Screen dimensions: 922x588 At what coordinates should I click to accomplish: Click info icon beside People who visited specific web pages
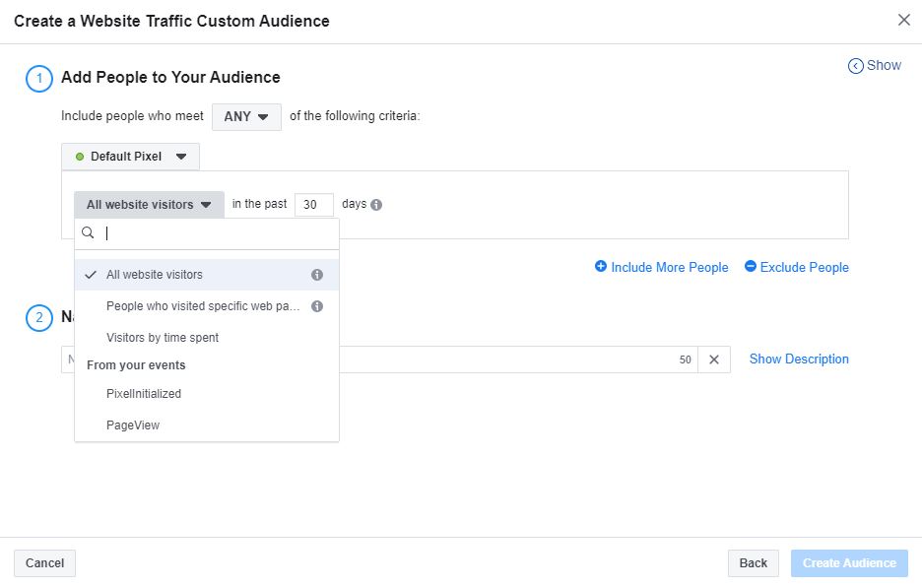coord(317,306)
